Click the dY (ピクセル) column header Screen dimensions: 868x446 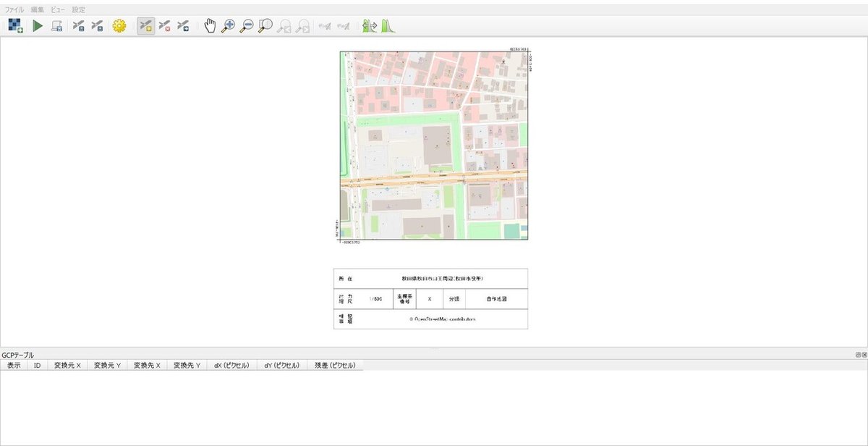pyautogui.click(x=282, y=366)
